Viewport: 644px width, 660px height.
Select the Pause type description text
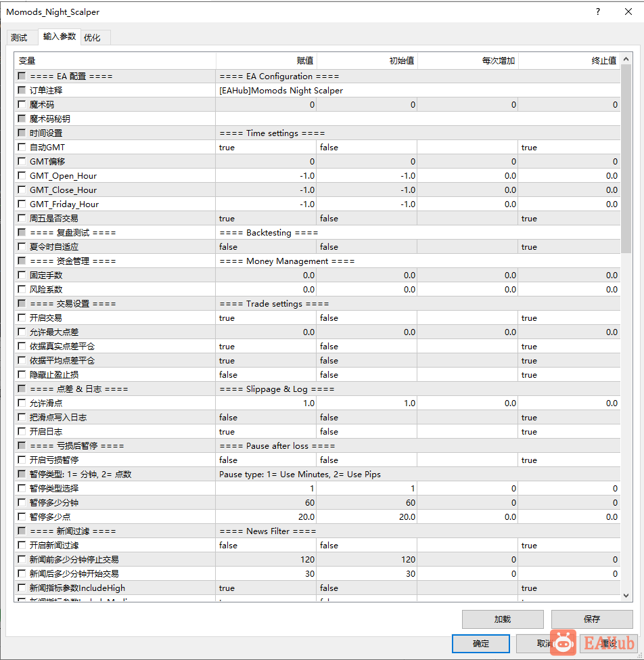click(300, 475)
